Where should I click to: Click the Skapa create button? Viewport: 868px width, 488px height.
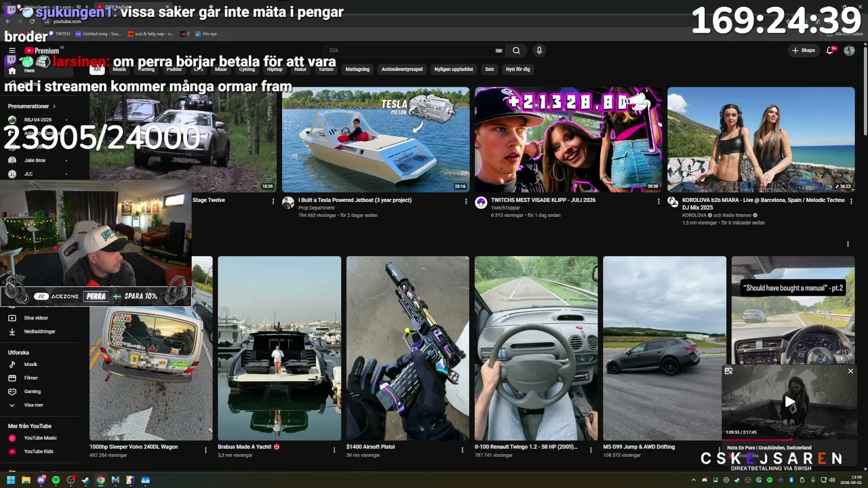pyautogui.click(x=803, y=51)
